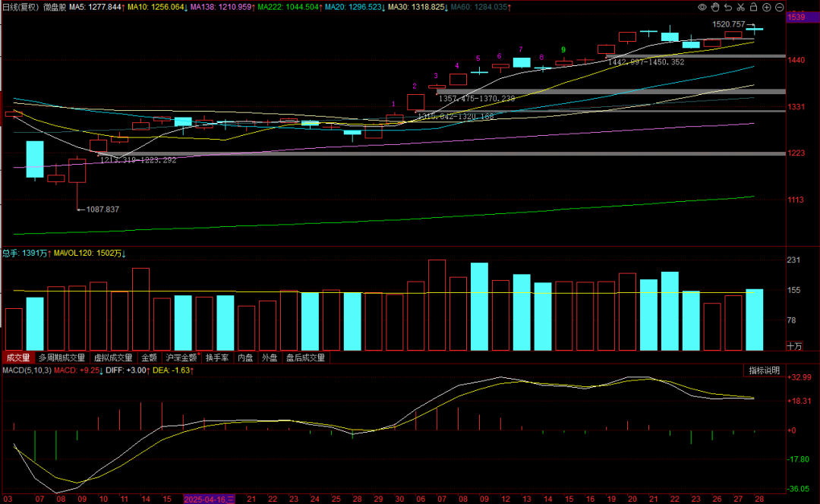Click the 微盘股 stock name label
Screen dimensions: 820x504
[55, 8]
